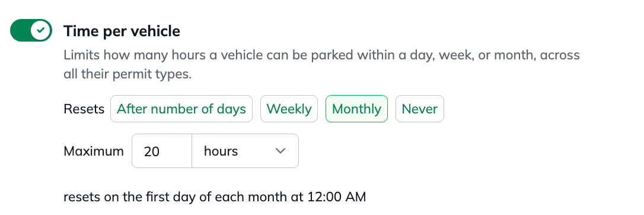The height and width of the screenshot is (215, 644).
Task: Click the Resets label
Action: 84,109
